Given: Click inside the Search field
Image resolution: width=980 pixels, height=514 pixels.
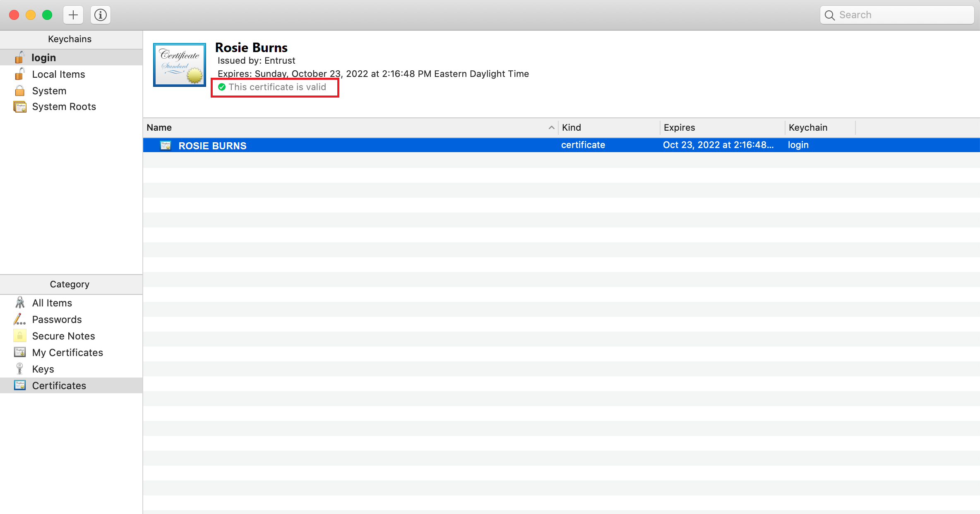Looking at the screenshot, I should pyautogui.click(x=902, y=15).
